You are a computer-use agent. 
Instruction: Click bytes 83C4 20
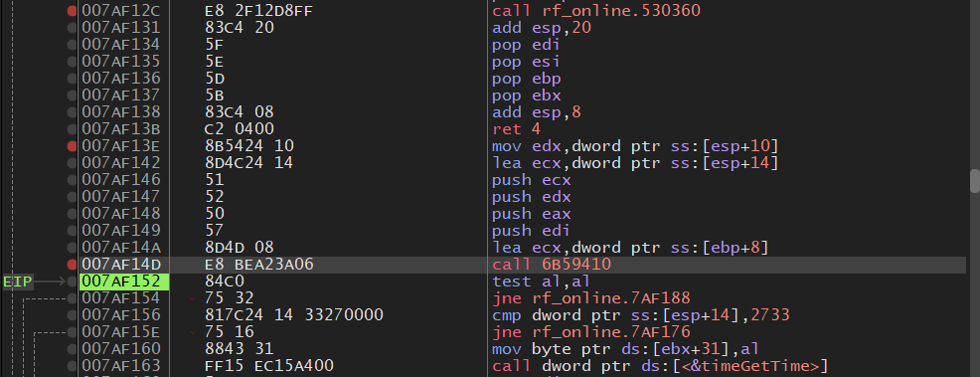240,28
